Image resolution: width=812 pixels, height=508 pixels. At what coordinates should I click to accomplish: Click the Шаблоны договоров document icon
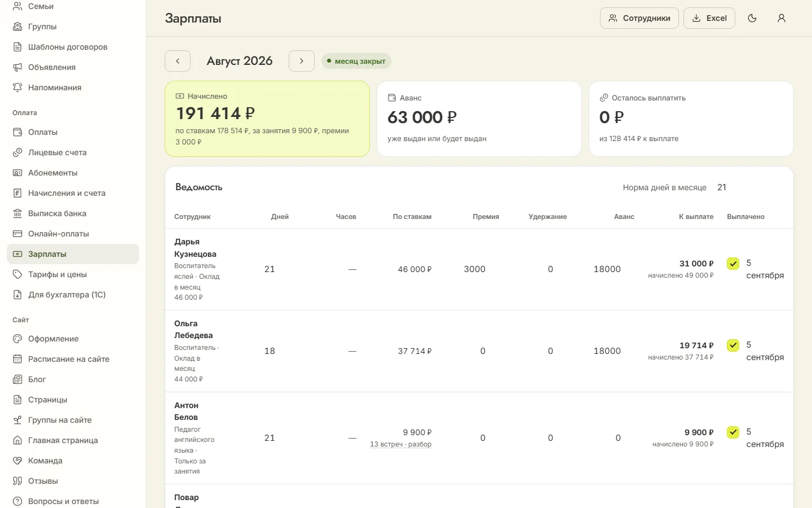(x=17, y=47)
